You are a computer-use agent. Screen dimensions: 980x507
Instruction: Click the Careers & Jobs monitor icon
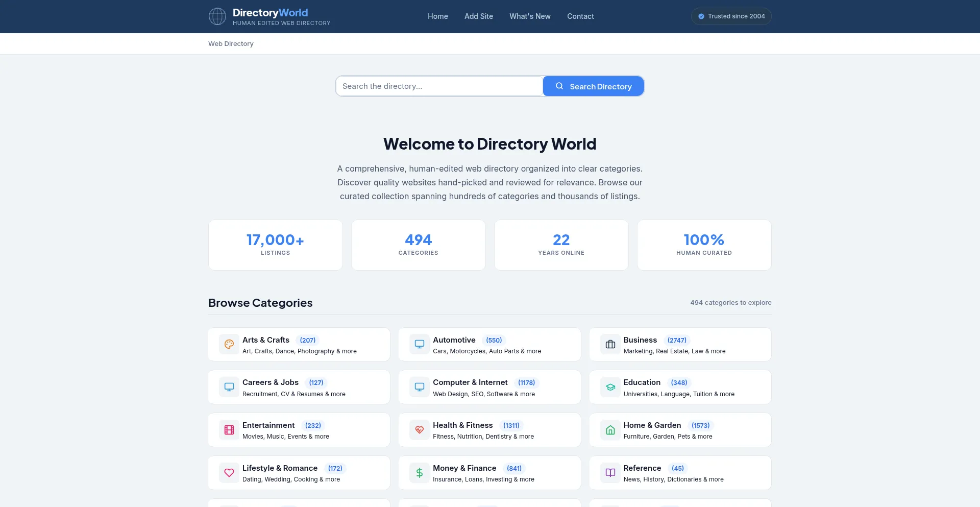[229, 387]
